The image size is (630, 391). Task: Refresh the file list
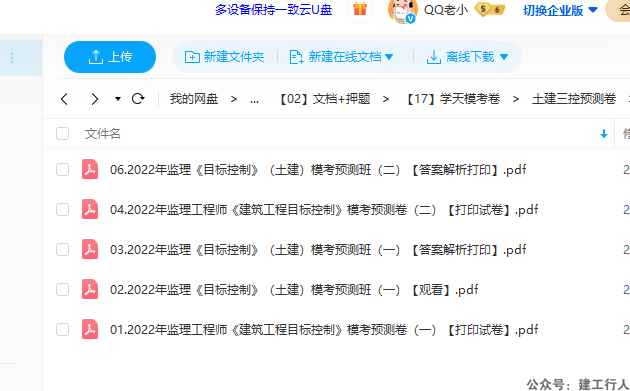tap(138, 98)
